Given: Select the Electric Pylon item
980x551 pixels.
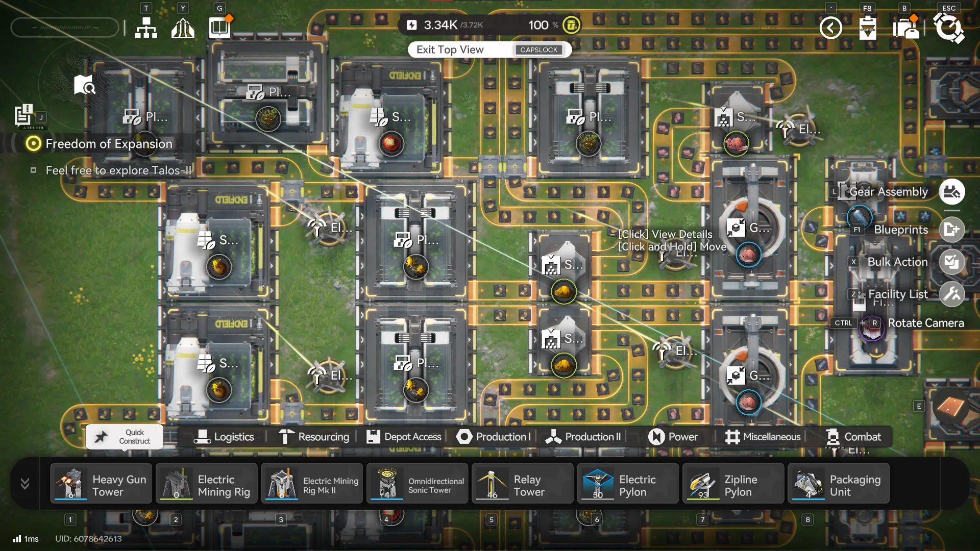Looking at the screenshot, I should (x=628, y=484).
